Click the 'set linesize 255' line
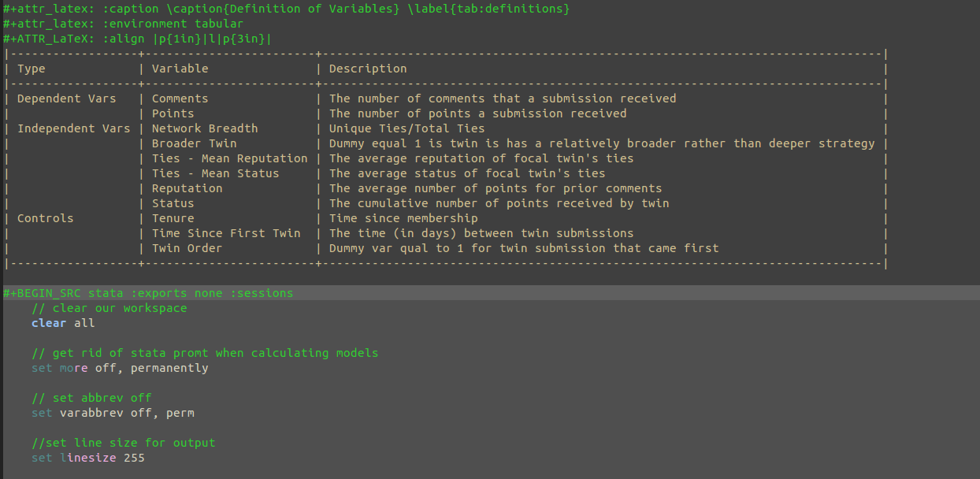 point(88,458)
